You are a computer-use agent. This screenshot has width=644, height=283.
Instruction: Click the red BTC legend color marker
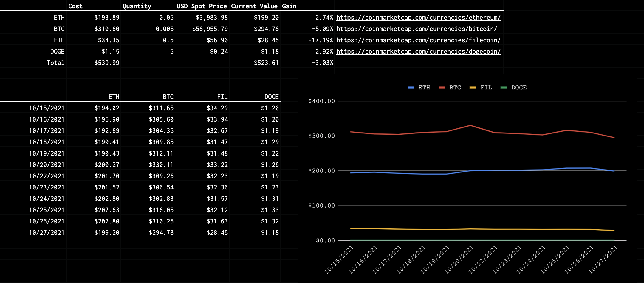tap(442, 87)
